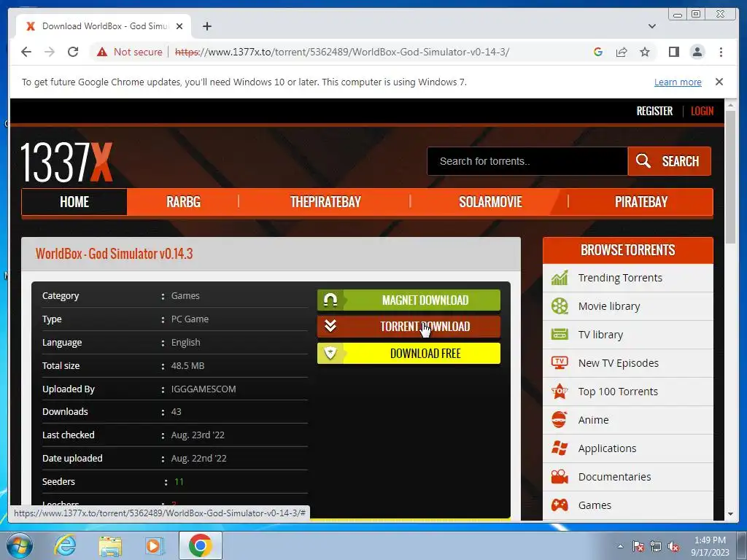Dismiss the Chrome update notification bar
747x560 pixels.
point(719,82)
